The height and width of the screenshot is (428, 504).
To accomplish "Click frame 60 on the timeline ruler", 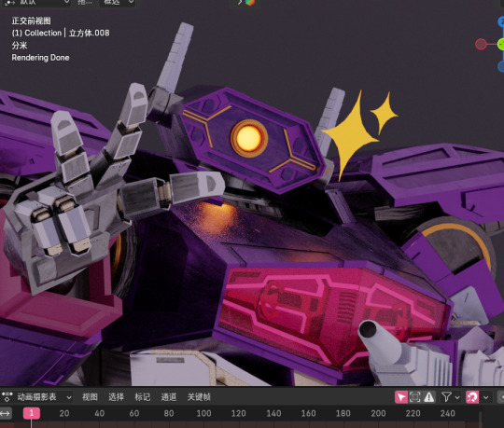I will [134, 413].
